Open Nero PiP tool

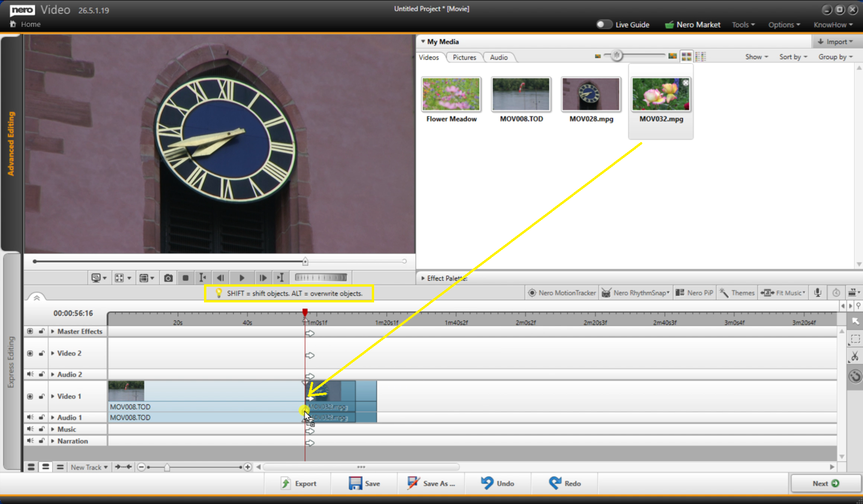point(694,293)
